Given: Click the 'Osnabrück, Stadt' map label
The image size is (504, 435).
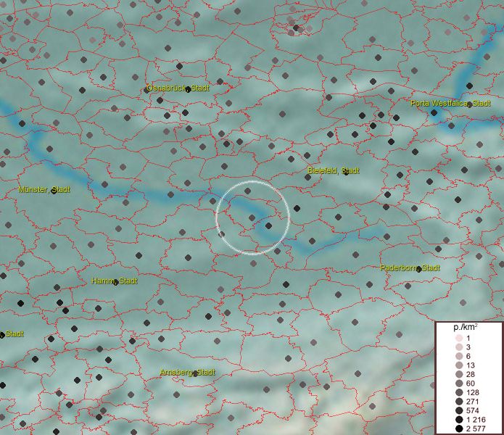Looking at the screenshot, I should tap(178, 88).
